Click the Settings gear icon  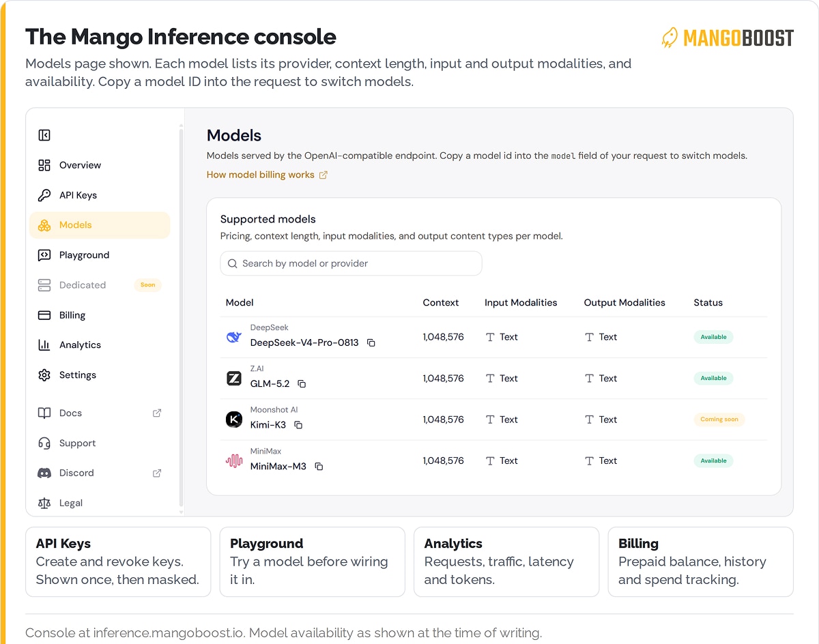pos(44,375)
